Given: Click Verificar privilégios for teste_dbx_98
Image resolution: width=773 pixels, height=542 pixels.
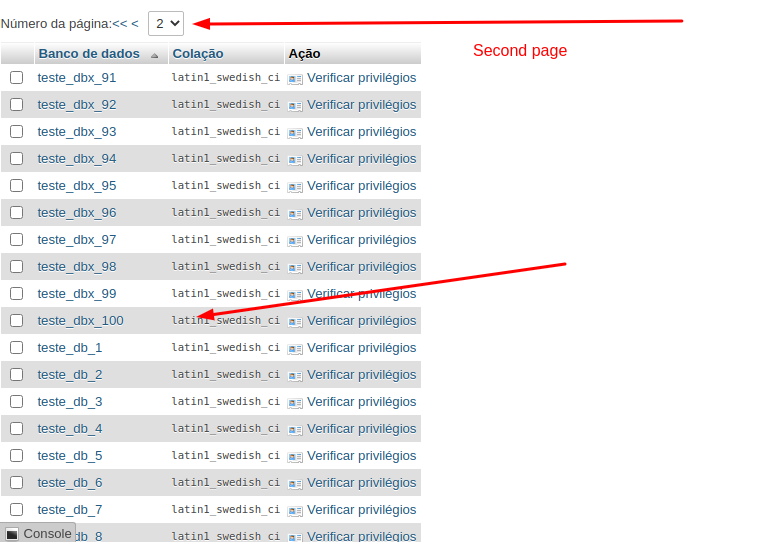Looking at the screenshot, I should coord(361,267).
